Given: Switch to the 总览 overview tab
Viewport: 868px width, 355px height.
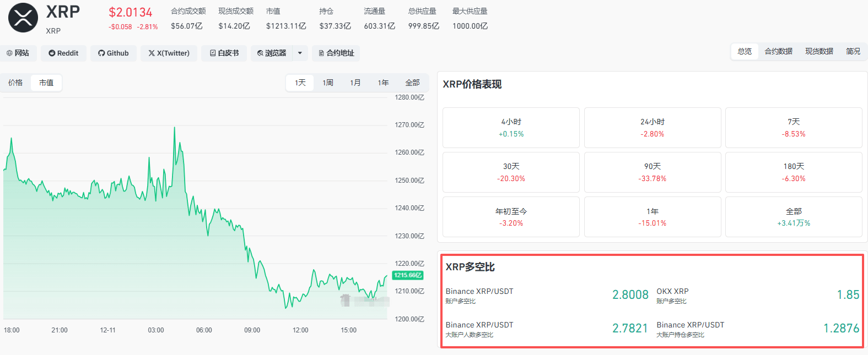Looking at the screenshot, I should tap(745, 51).
